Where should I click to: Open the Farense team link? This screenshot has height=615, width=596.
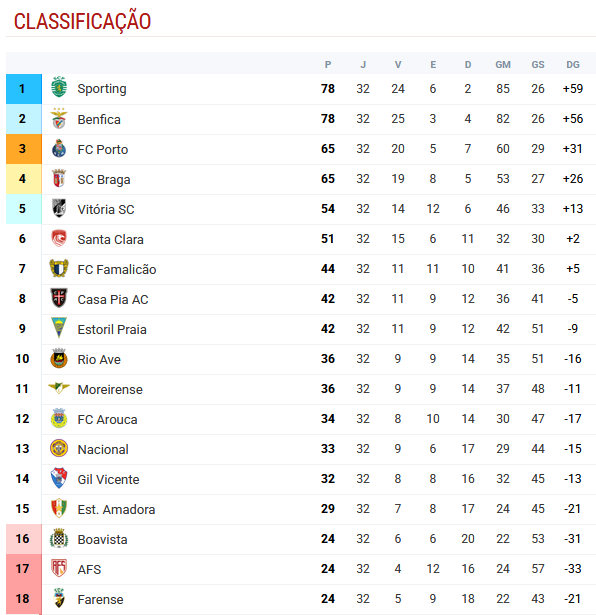click(x=100, y=599)
